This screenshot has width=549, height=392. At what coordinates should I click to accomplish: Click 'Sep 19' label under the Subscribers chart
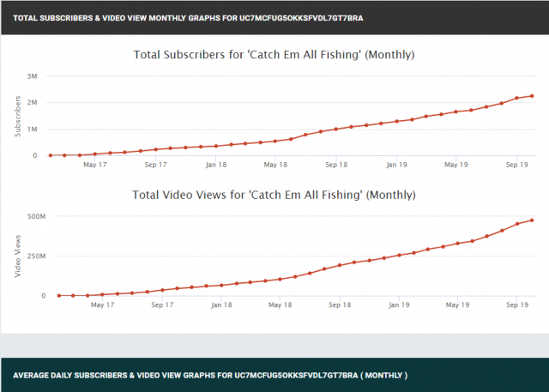(x=517, y=165)
